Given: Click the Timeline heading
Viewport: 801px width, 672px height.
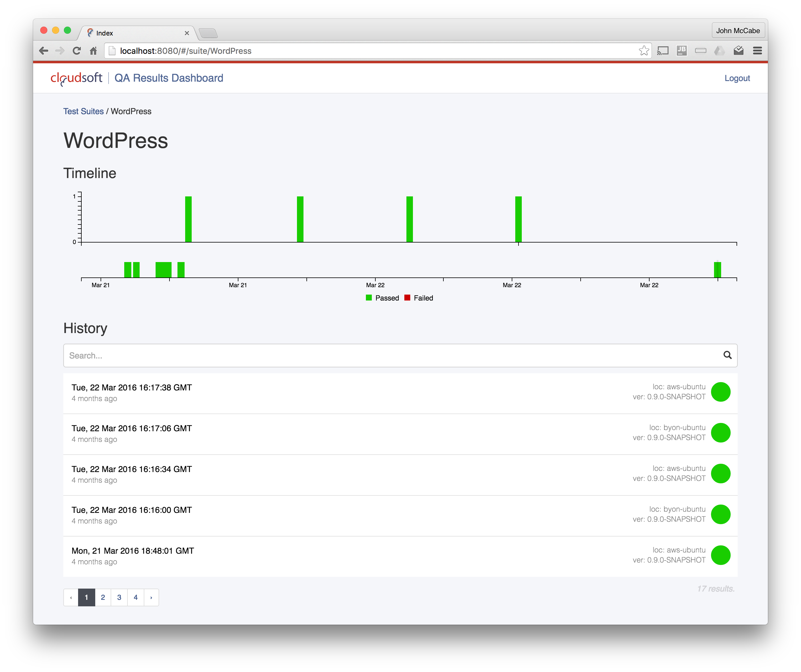Looking at the screenshot, I should click(90, 173).
